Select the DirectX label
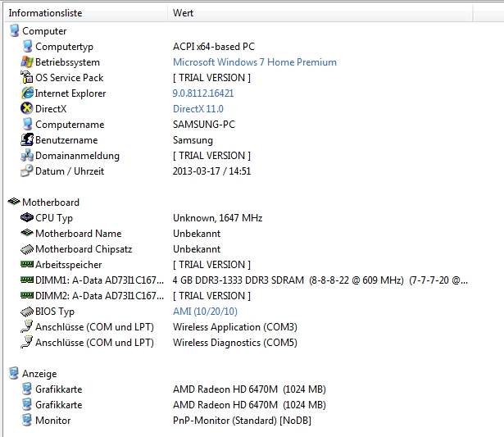This screenshot has width=504, height=437. coord(51,109)
